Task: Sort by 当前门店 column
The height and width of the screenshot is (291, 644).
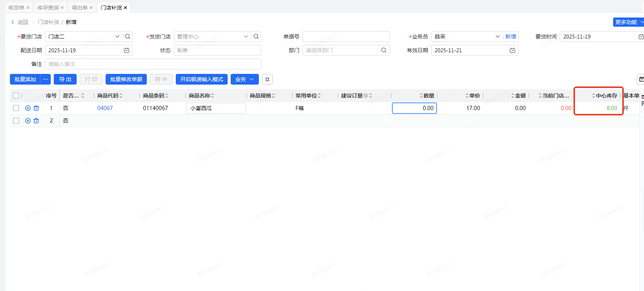Action: [x=540, y=96]
